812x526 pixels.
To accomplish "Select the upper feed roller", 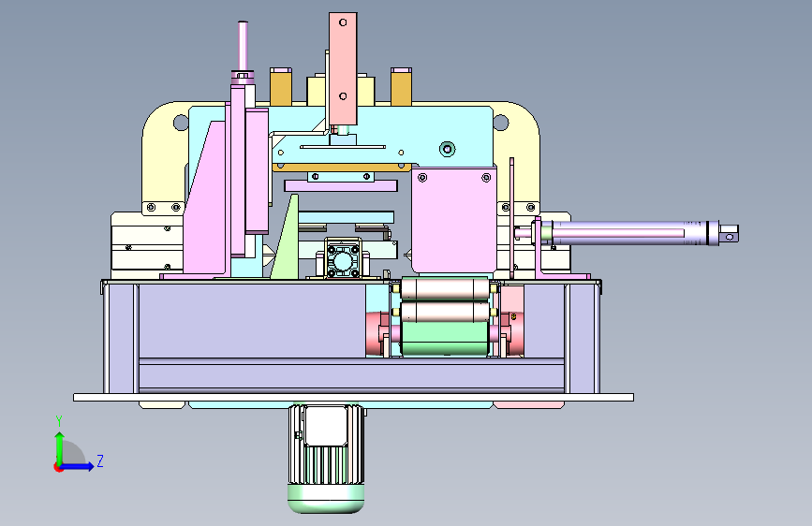I will point(444,289).
